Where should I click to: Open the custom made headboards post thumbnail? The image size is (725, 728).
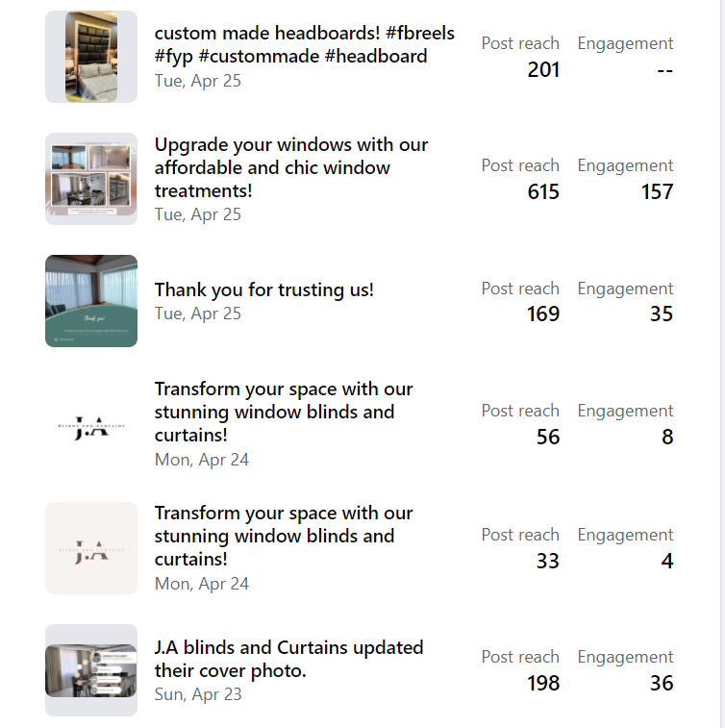coord(91,57)
